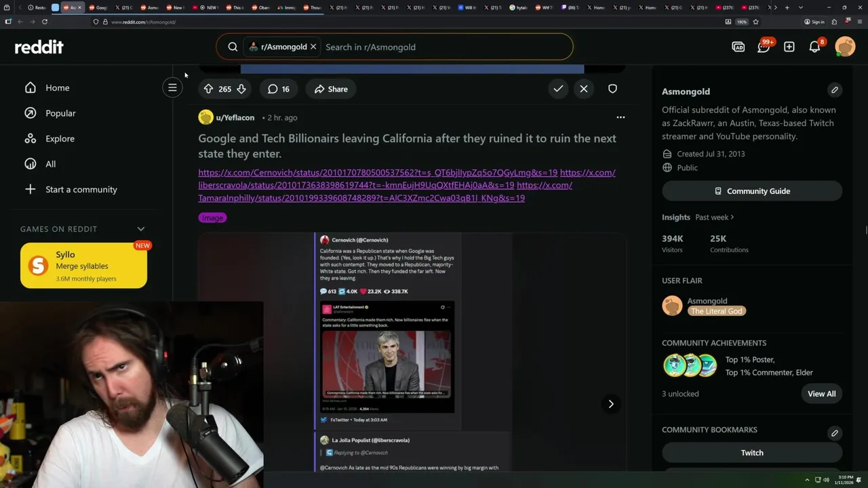The image size is (868, 488).
Task: Create a new post with plus icon
Action: pos(789,47)
